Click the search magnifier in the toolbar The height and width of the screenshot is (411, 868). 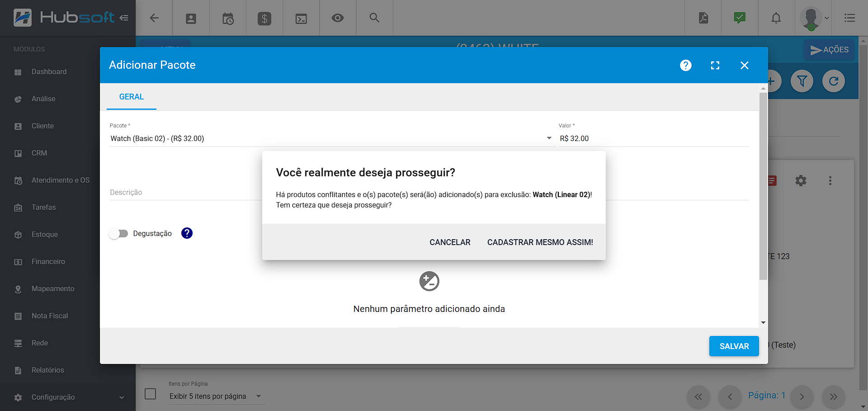pos(374,18)
